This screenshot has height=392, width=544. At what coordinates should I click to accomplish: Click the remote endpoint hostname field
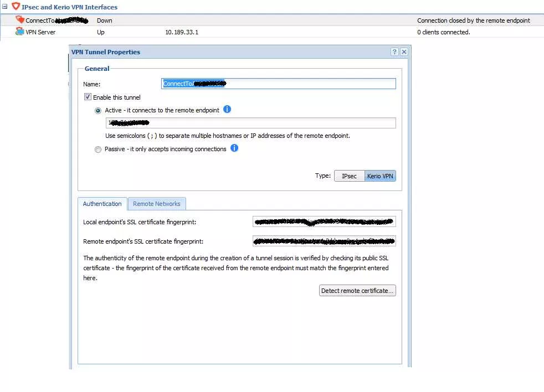250,123
